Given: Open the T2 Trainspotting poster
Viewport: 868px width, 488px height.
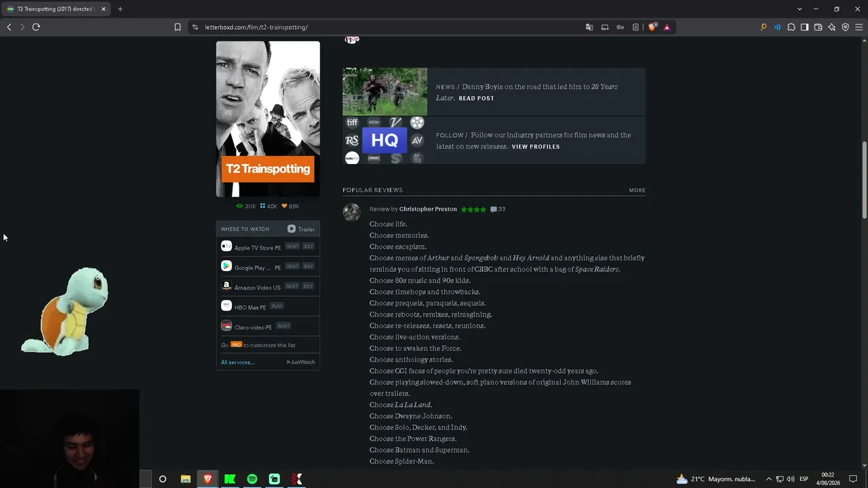Looking at the screenshot, I should (x=268, y=119).
